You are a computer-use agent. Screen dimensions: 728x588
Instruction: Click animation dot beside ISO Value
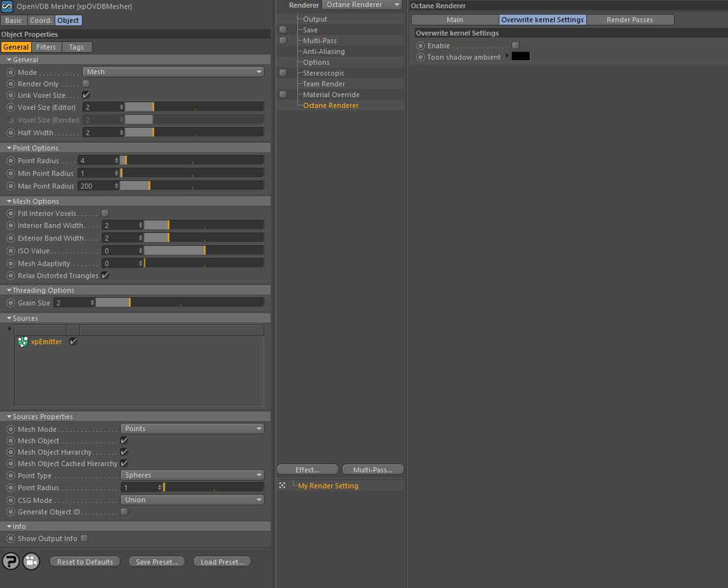point(11,251)
